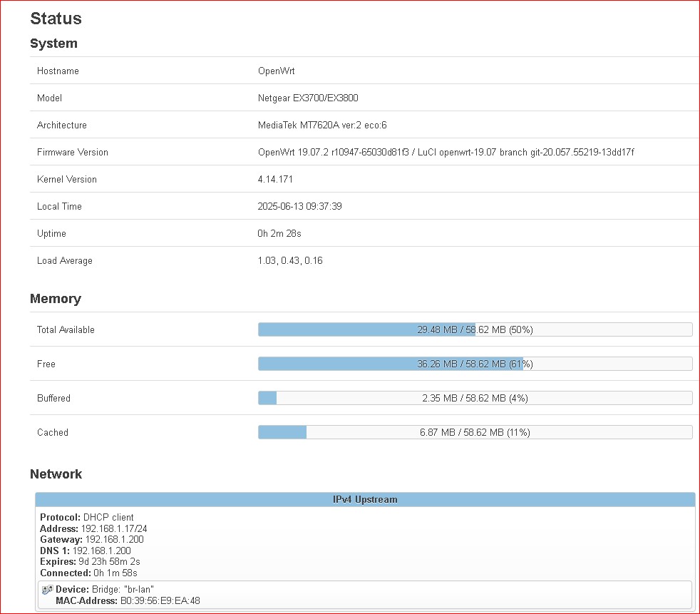Click the Buffered memory usage bar
Screen dimensions: 700x614
tap(475, 398)
